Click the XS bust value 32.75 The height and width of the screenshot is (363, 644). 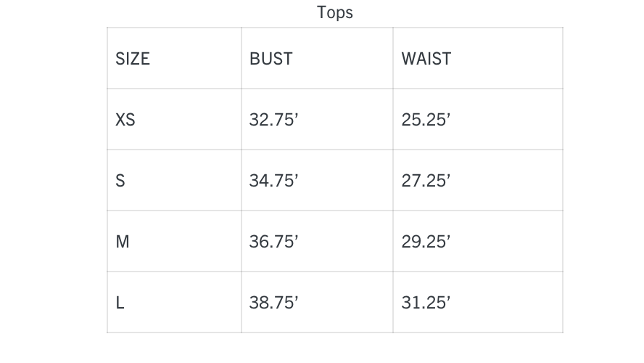273,120
